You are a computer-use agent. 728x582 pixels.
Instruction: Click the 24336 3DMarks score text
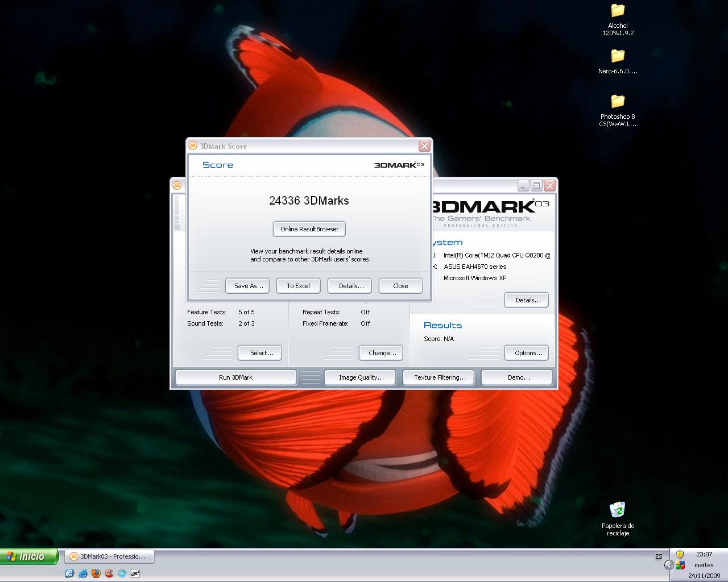click(x=309, y=201)
